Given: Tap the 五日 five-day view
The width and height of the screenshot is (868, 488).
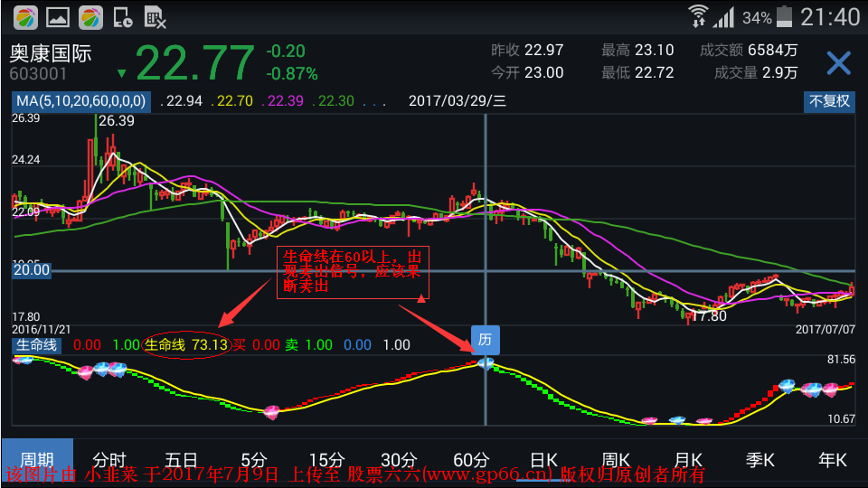Looking at the screenshot, I should 182,459.
